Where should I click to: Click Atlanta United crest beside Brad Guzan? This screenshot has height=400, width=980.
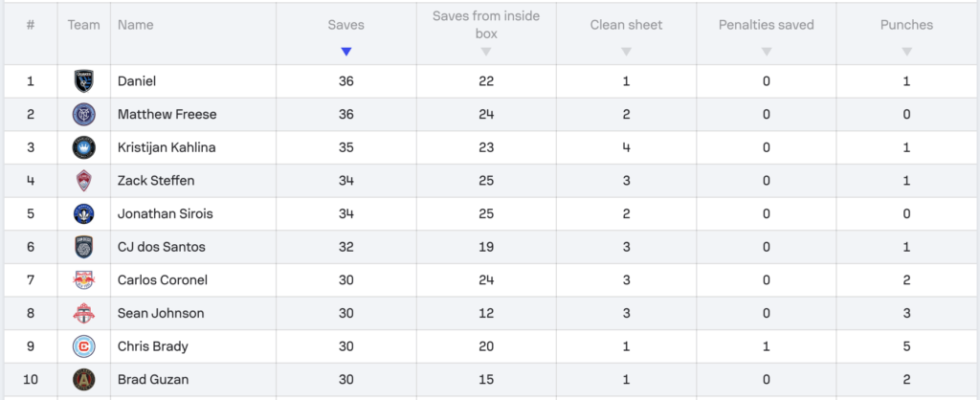(x=84, y=379)
